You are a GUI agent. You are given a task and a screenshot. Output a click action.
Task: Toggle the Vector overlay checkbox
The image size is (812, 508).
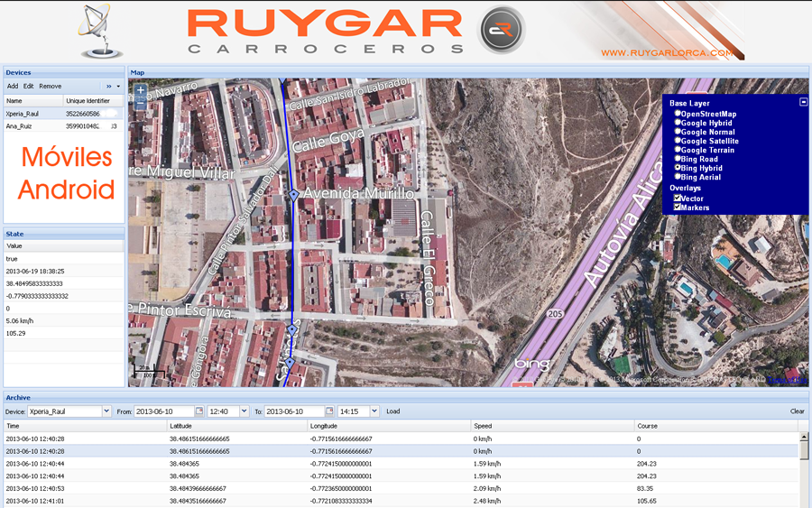tap(678, 199)
